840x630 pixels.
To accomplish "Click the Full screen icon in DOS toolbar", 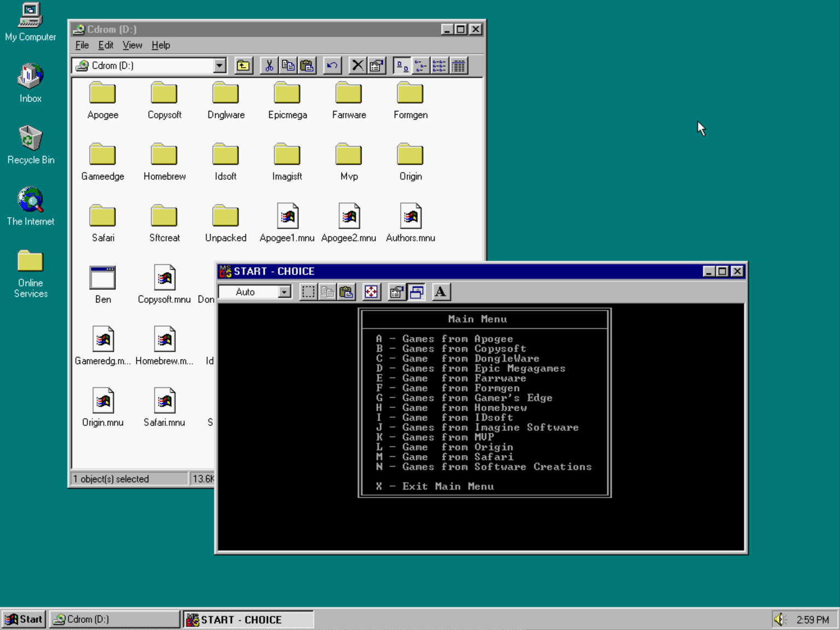I will pos(371,292).
